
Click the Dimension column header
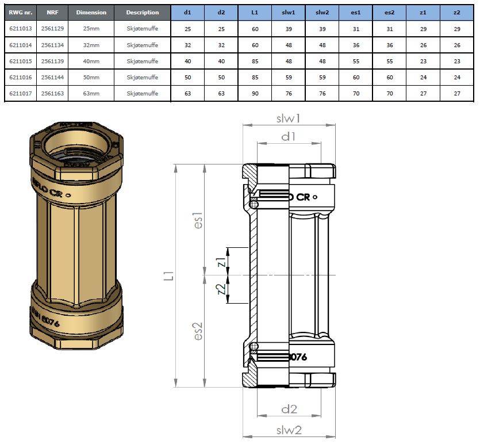pyautogui.click(x=91, y=12)
